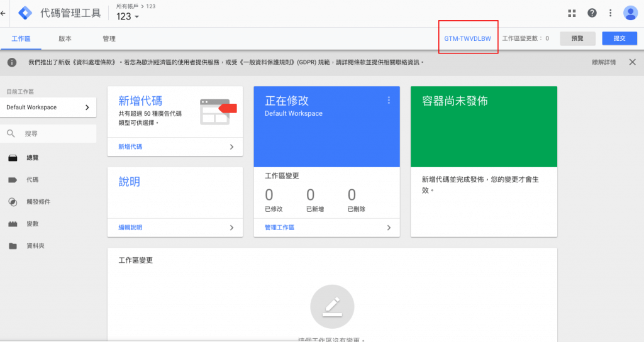Click the 工作區變更數：0 text in header
Image resolution: width=644 pixels, height=342 pixels.
point(525,38)
